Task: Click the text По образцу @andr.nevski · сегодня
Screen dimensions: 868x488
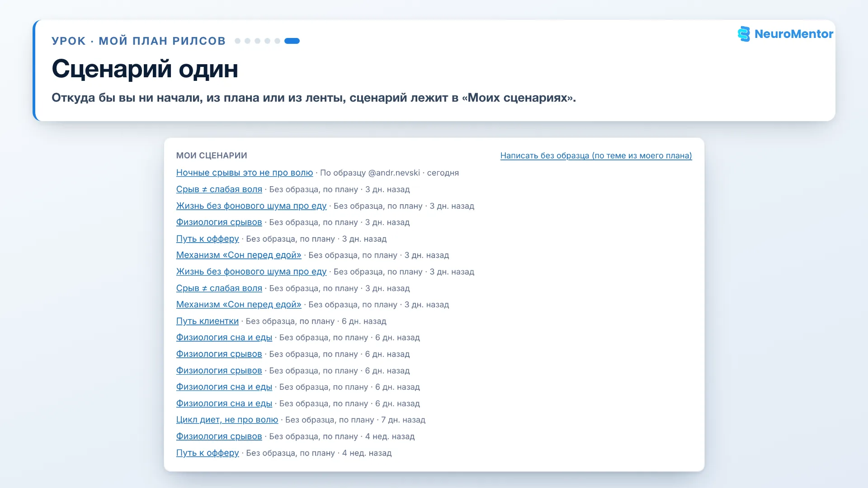Action: tap(389, 173)
